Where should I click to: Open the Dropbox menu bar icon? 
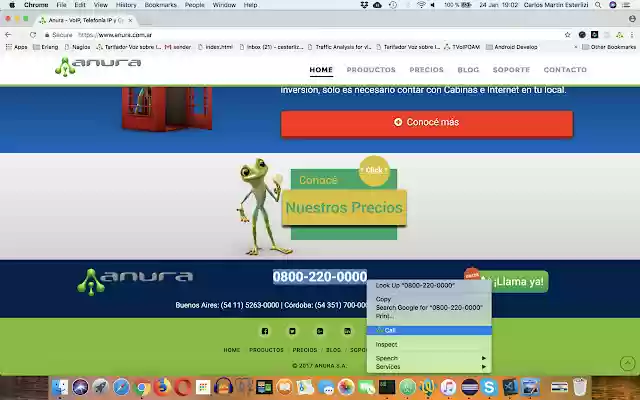pyautogui.click(x=364, y=5)
